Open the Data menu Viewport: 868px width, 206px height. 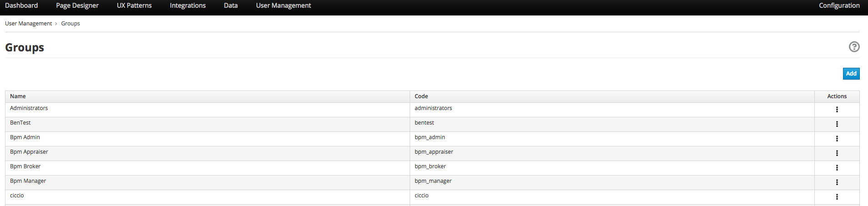[231, 5]
